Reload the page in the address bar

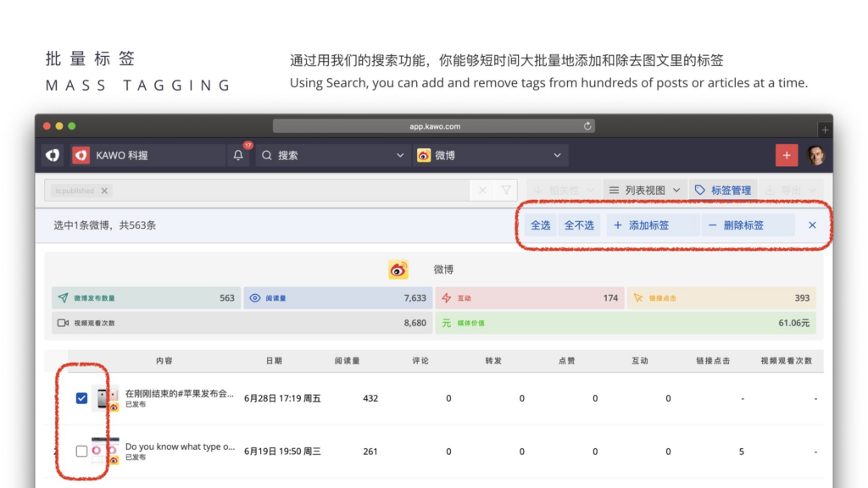point(587,126)
